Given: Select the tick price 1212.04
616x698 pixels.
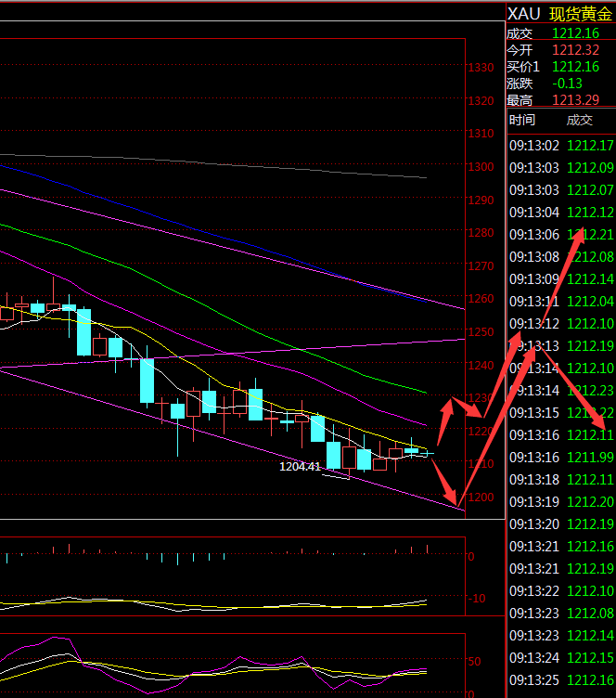Looking at the screenshot, I should [590, 302].
